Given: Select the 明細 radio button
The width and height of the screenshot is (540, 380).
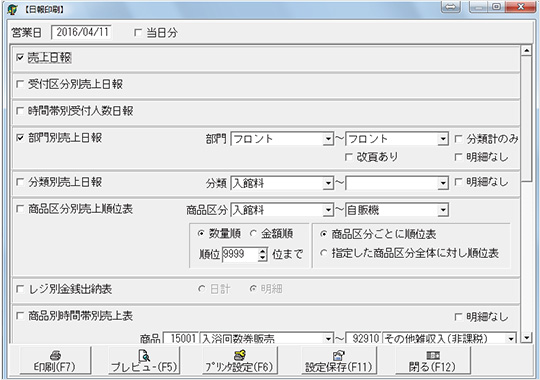Looking at the screenshot, I should [x=253, y=289].
